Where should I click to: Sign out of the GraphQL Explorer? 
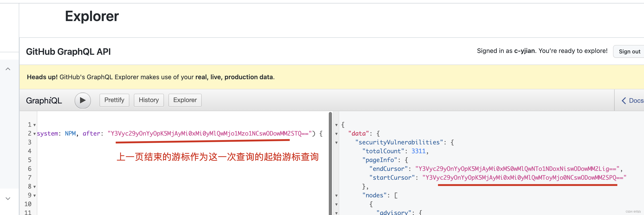click(x=629, y=51)
